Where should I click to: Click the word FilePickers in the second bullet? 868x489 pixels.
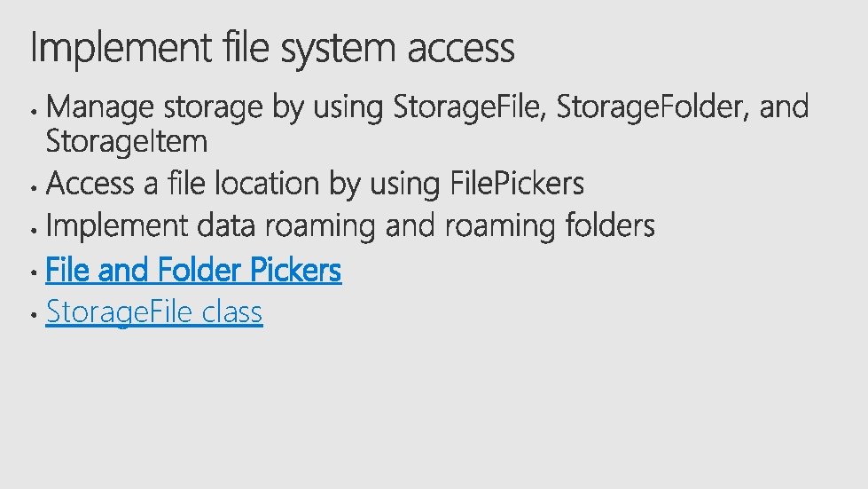click(x=517, y=184)
